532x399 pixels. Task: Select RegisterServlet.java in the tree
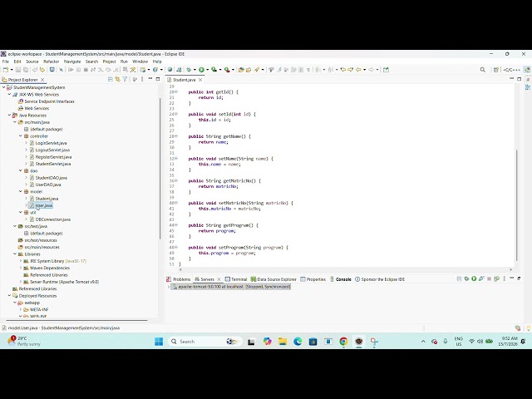click(53, 157)
